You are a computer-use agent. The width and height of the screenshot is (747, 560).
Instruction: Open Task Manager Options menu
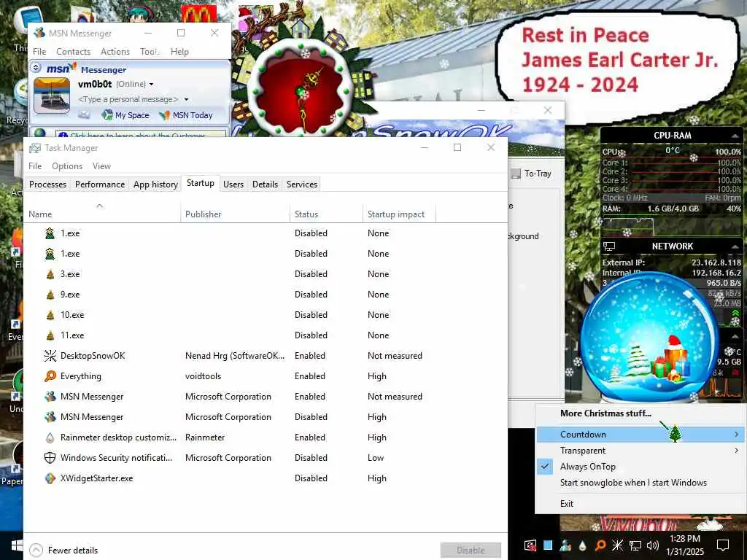pos(67,166)
